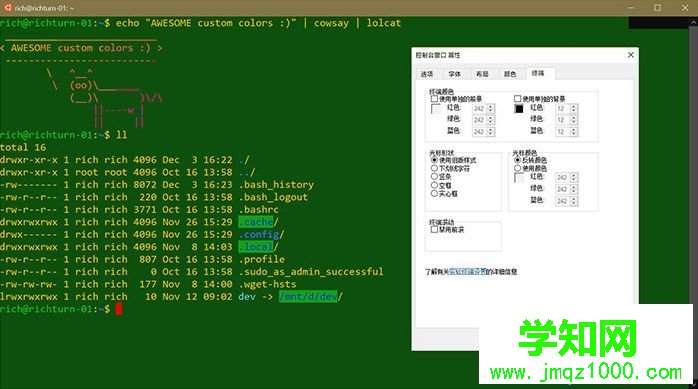698x389 pixels.
Task: Adjust the foreground 蓝色 value stepper
Action: 490,132
